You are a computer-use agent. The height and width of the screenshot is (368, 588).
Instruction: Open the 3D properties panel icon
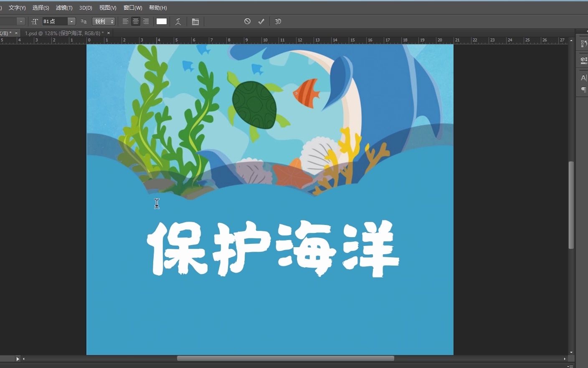click(583, 60)
